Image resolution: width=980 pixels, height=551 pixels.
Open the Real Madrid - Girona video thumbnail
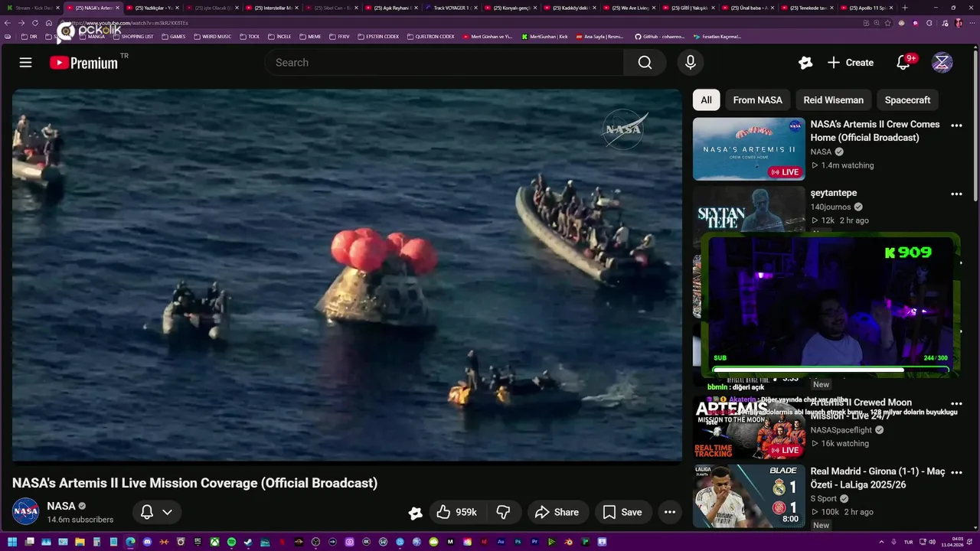point(749,496)
